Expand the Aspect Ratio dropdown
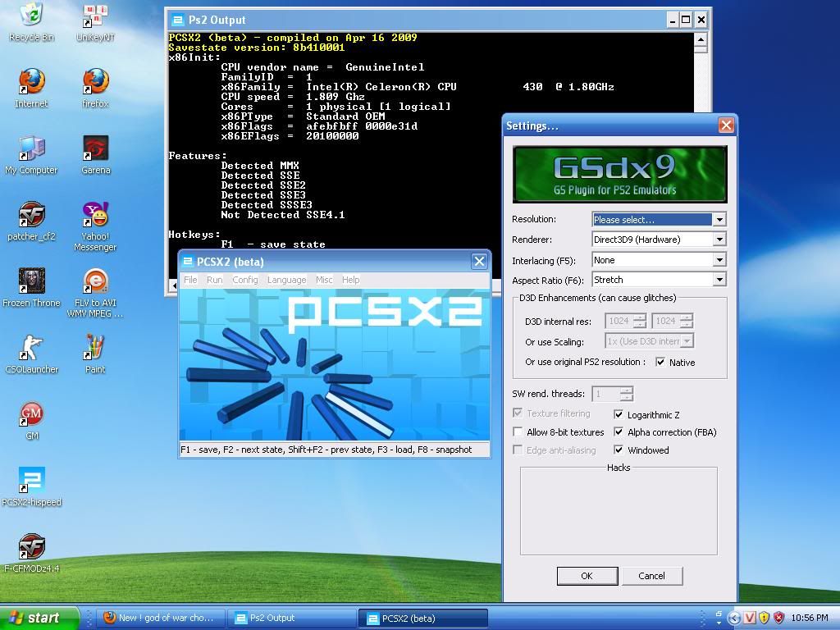 click(x=719, y=280)
